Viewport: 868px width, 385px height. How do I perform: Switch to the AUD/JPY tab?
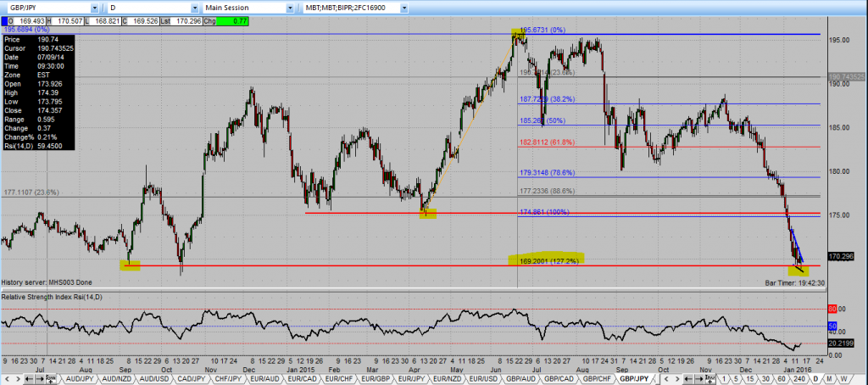tap(80, 378)
